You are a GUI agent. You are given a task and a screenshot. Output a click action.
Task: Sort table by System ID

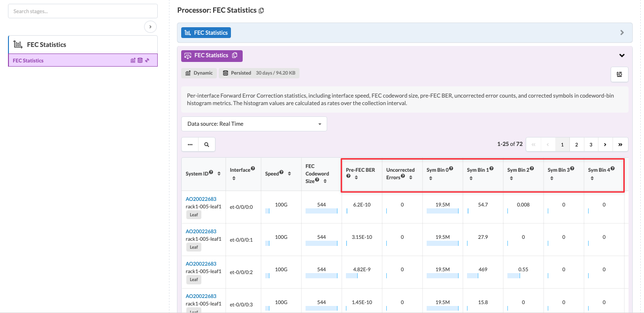(x=219, y=174)
